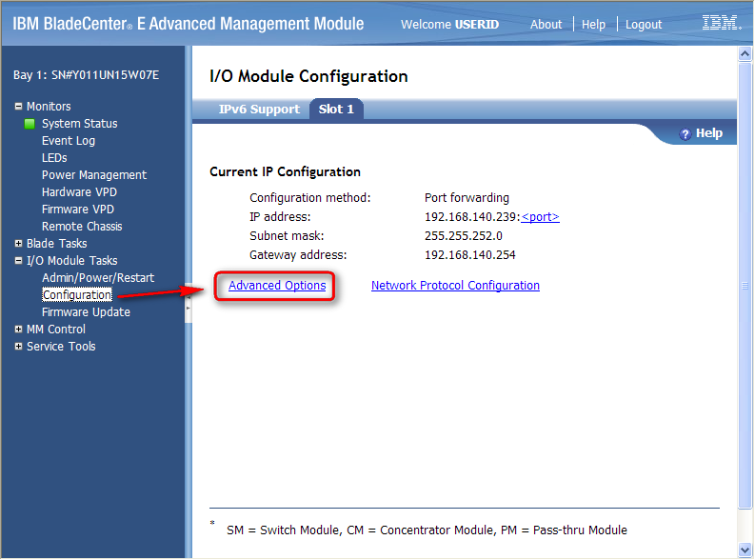Open the Advanced Options link
755x560 pixels.
pos(277,286)
